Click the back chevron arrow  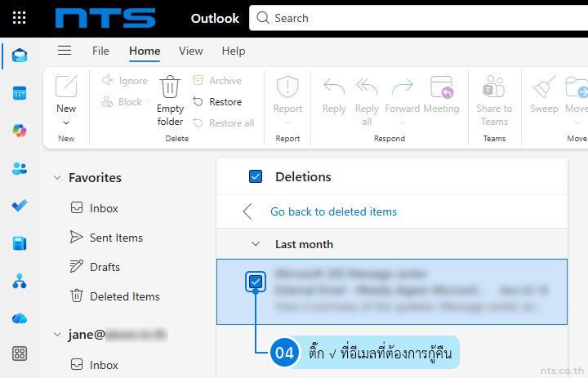247,211
